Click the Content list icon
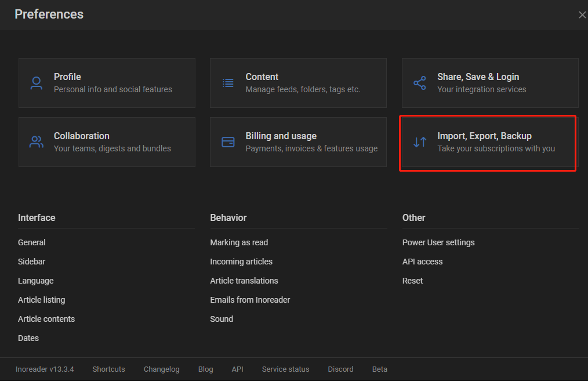 pos(228,83)
